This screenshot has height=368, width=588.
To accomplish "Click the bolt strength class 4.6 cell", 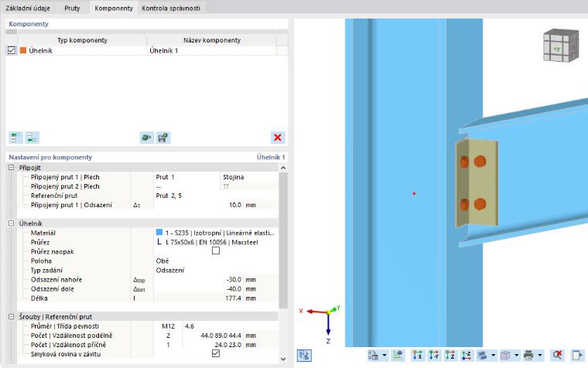I will (231, 326).
